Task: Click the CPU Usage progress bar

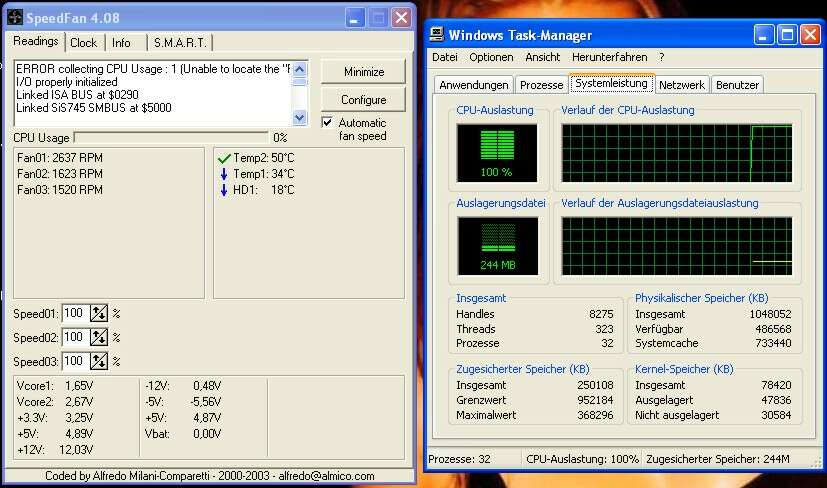Action: 171,138
